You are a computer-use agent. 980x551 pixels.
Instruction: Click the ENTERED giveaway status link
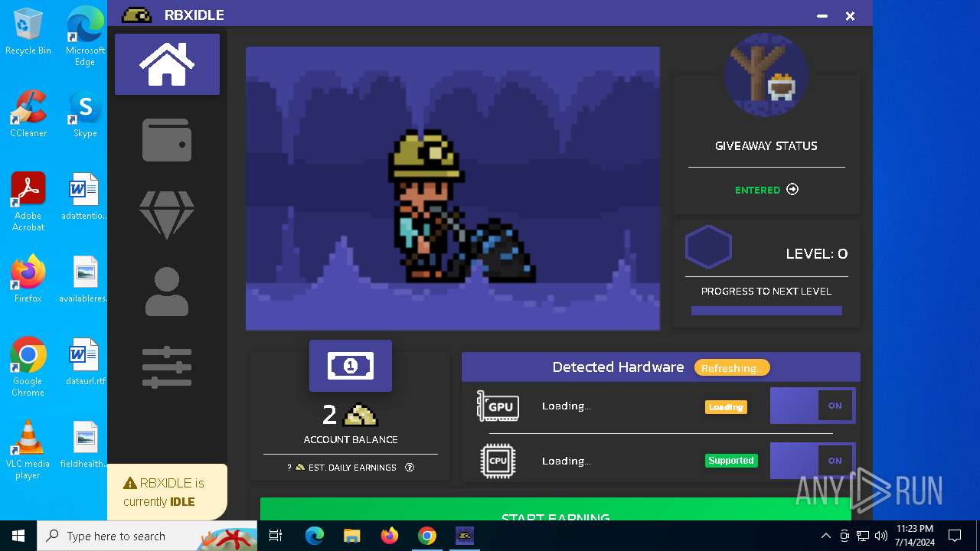[757, 191]
